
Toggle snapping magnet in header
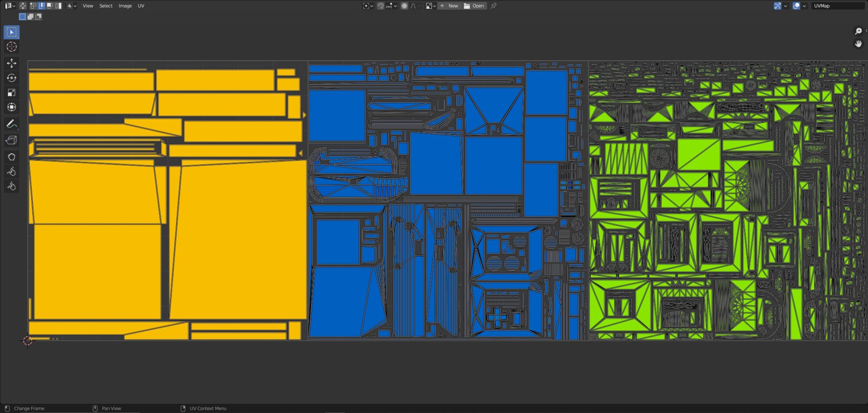click(381, 6)
